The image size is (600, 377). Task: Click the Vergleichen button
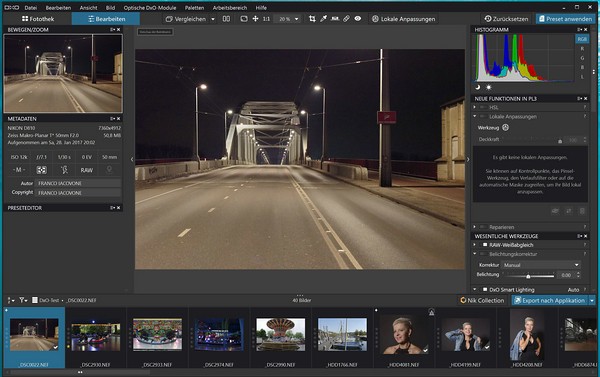186,19
